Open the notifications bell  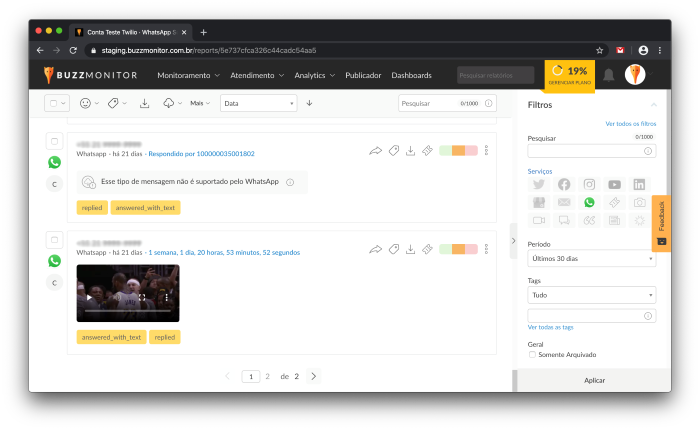(x=608, y=75)
